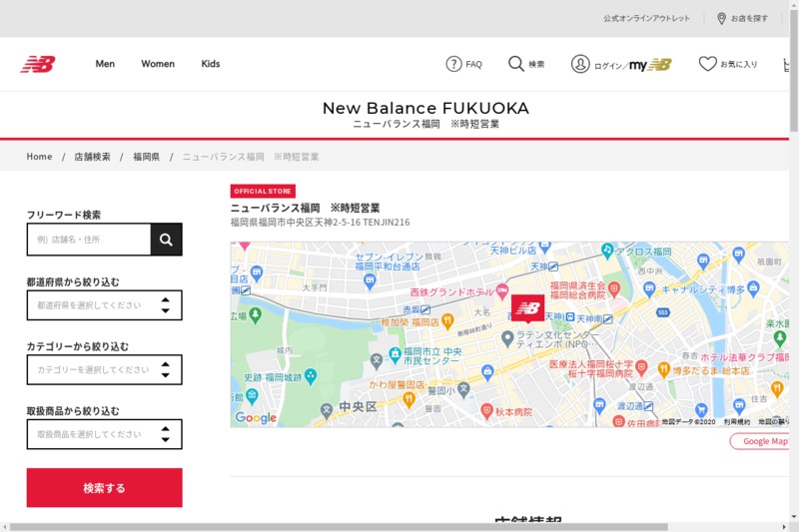Open the Google Map button
The height and width of the screenshot is (532, 799).
point(760,441)
